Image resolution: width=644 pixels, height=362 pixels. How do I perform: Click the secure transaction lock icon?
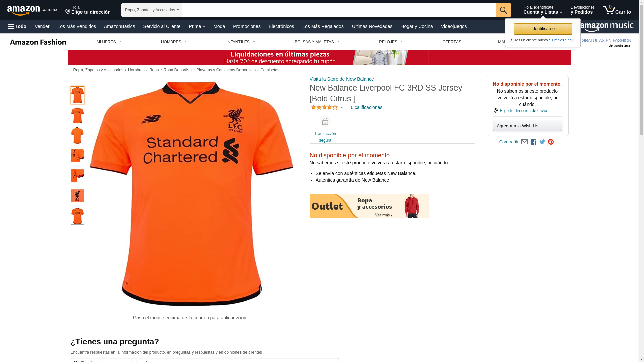pos(325,122)
